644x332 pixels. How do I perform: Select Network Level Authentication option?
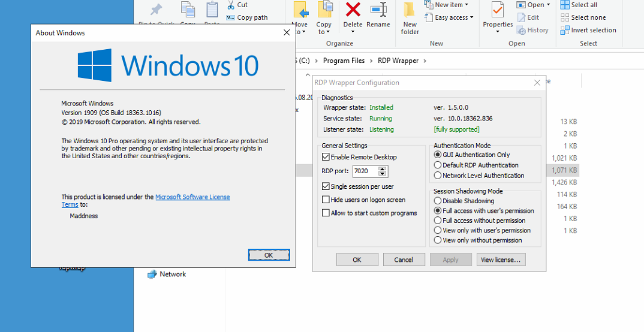pyautogui.click(x=438, y=175)
